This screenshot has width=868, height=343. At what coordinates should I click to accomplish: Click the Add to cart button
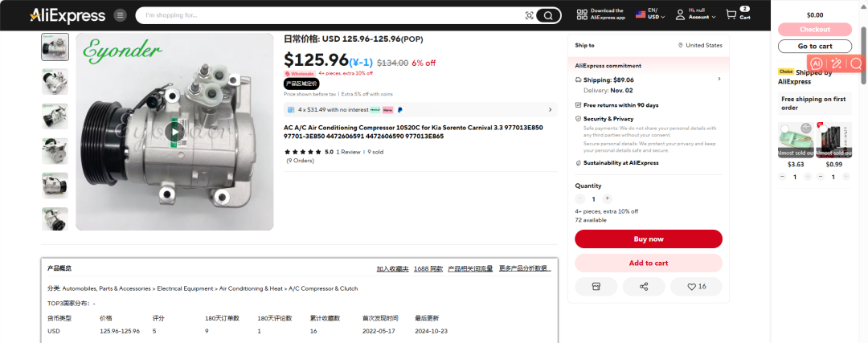pos(649,263)
